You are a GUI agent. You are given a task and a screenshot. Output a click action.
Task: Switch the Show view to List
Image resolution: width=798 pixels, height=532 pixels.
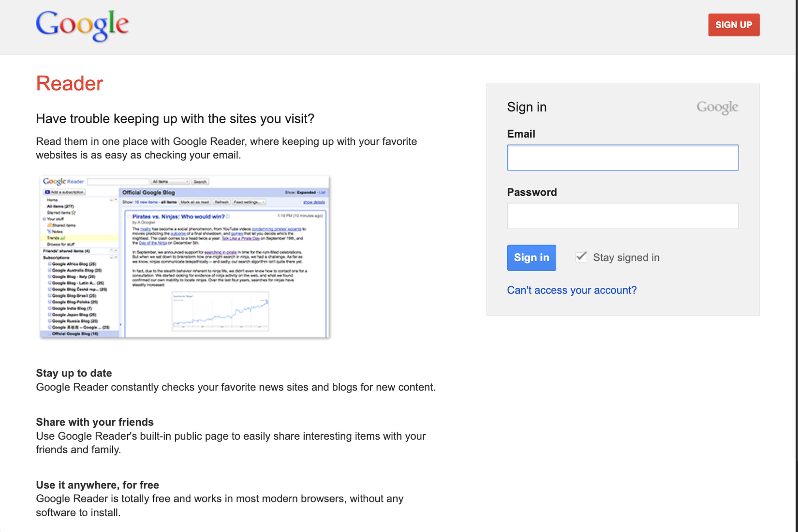tap(323, 192)
